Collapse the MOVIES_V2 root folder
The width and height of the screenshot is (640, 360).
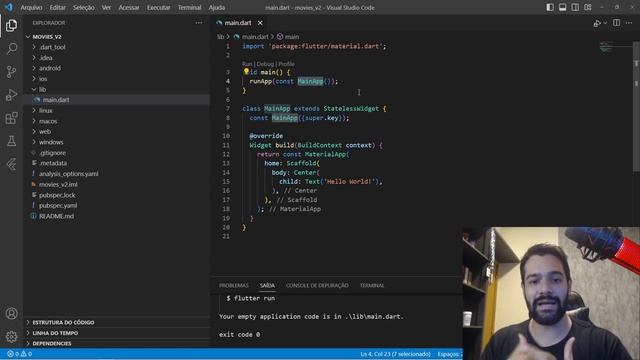116,37
